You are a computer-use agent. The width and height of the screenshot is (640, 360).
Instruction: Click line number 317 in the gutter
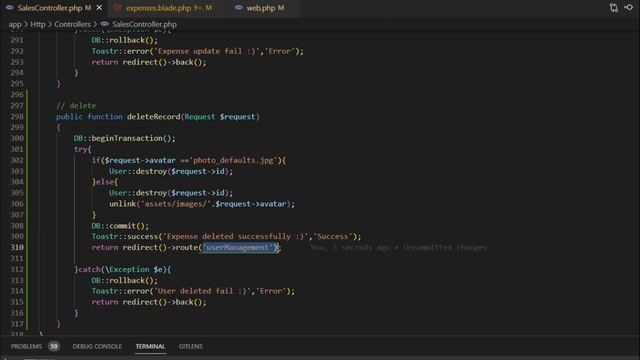coord(17,324)
